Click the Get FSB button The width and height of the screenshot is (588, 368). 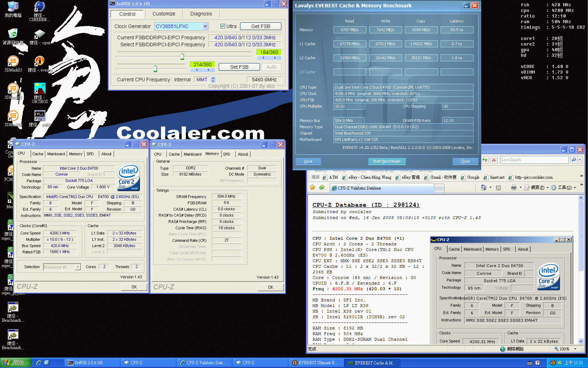click(260, 26)
